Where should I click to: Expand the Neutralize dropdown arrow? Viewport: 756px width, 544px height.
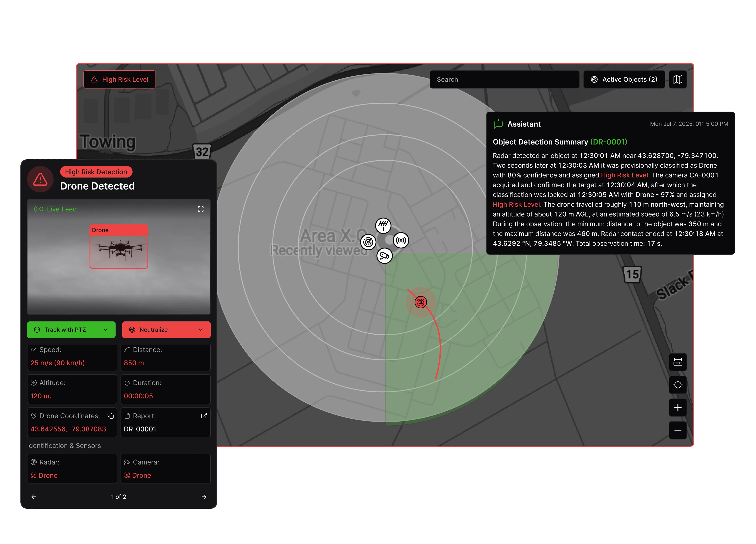201,330
